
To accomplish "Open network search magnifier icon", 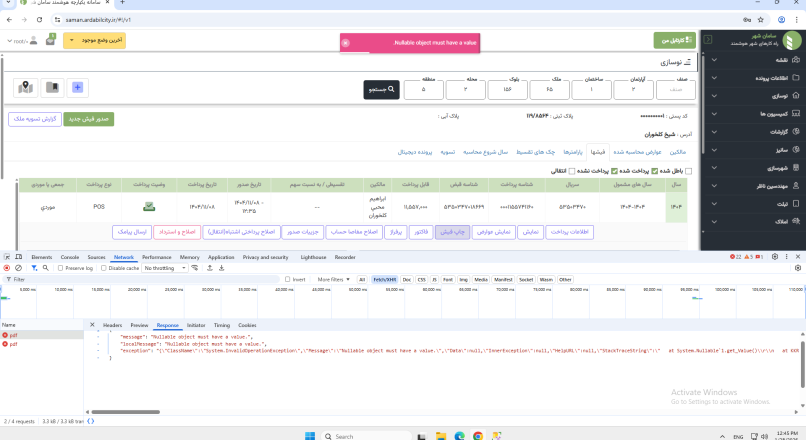I will 46,268.
